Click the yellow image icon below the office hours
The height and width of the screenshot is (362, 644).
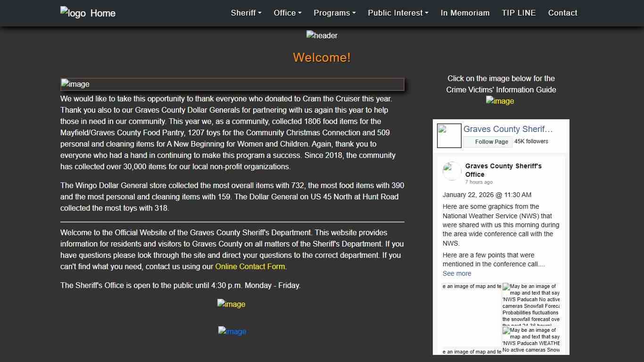[231, 304]
